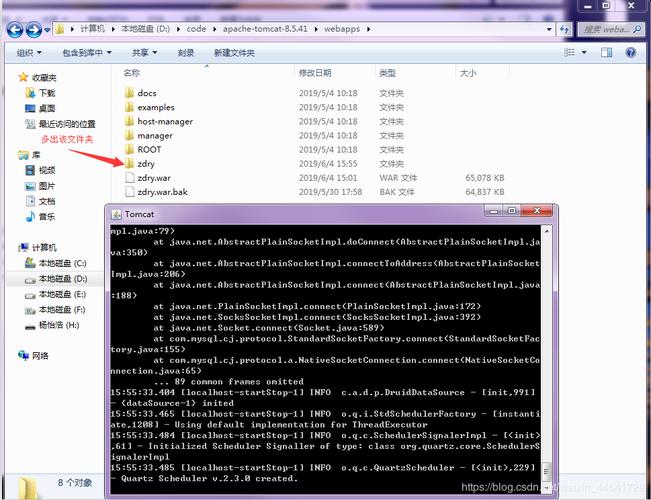This screenshot has width=651, height=500.
Task: Sort by 修改日期 column header
Action: pyautogui.click(x=315, y=73)
